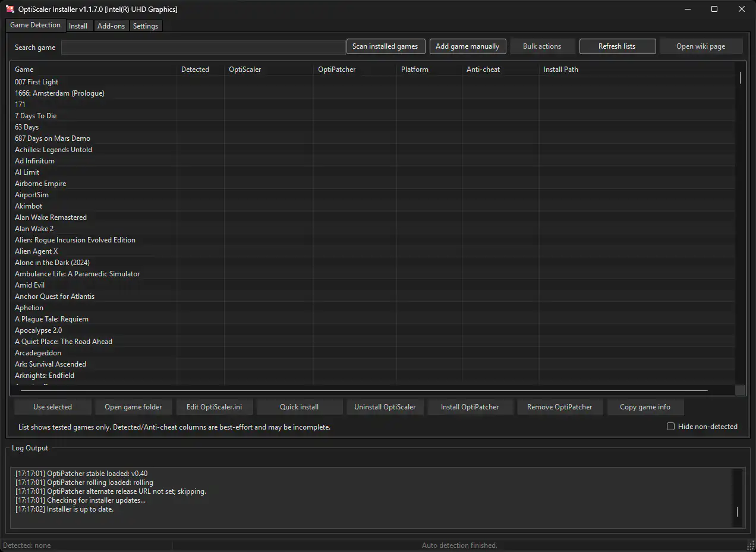Screen dimensions: 756x552
Task: Select Apocalypse 2.0 game row
Action: 373,330
